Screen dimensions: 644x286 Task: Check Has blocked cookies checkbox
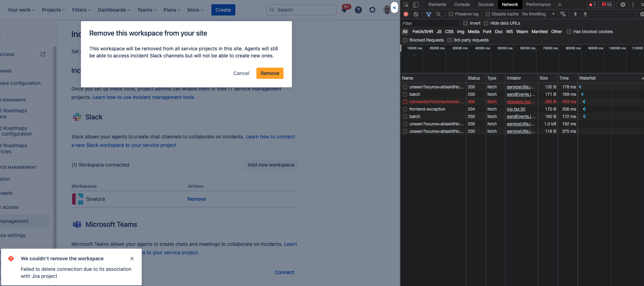(x=569, y=32)
